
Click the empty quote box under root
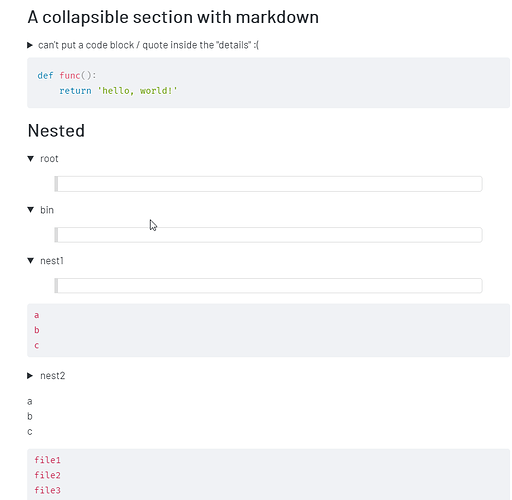pos(268,184)
